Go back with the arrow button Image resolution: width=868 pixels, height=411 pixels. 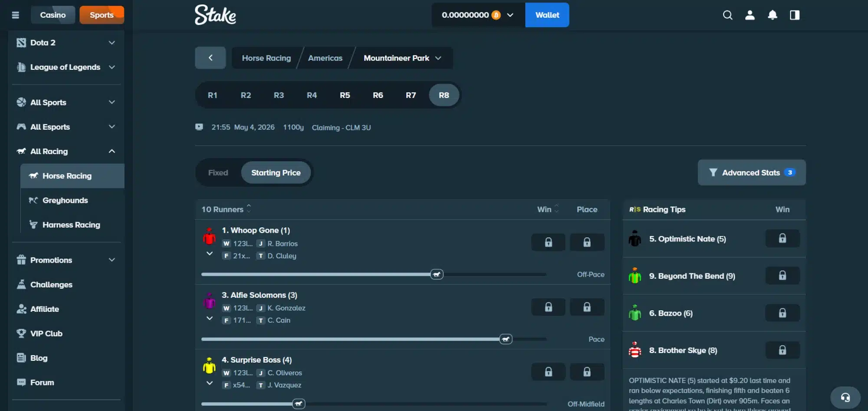[210, 58]
